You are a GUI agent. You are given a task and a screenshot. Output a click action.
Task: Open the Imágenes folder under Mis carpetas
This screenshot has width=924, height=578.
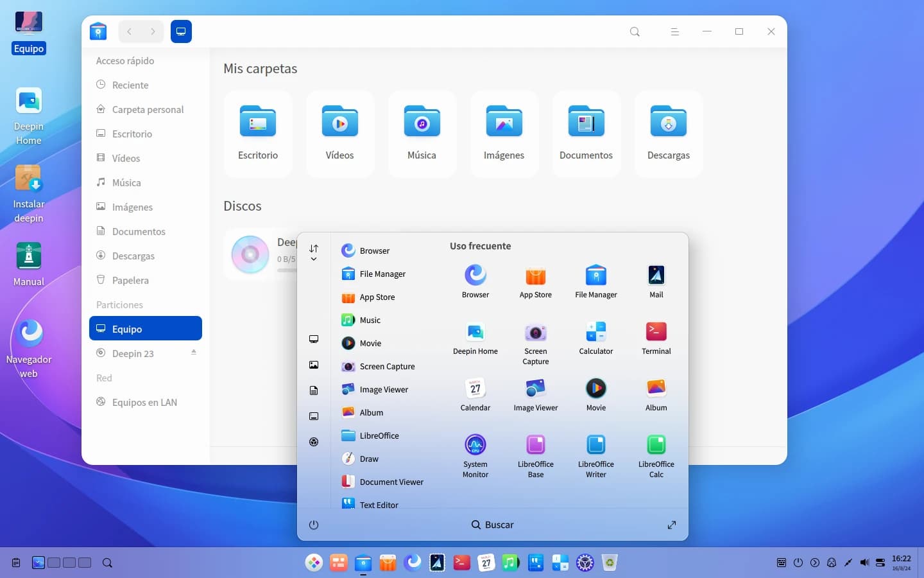pos(504,134)
